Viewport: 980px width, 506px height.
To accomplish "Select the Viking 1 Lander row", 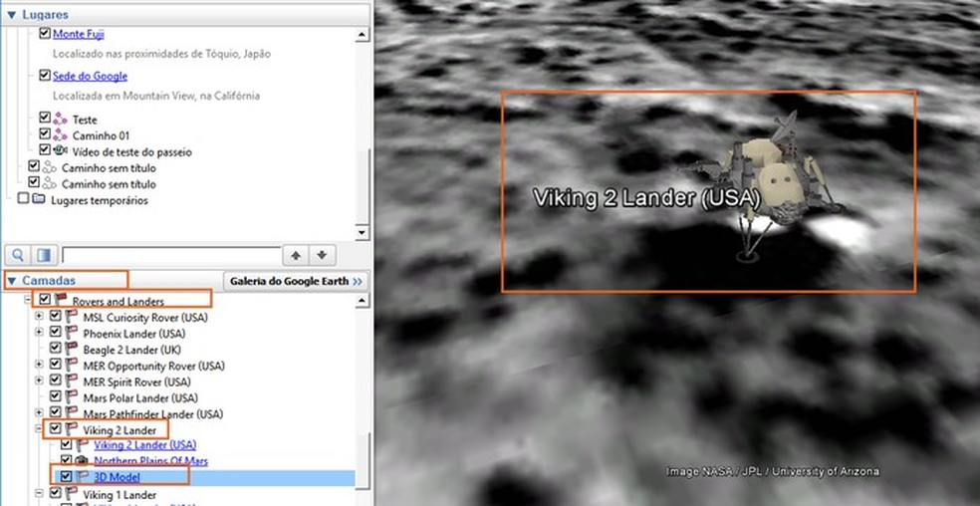I will point(120,495).
